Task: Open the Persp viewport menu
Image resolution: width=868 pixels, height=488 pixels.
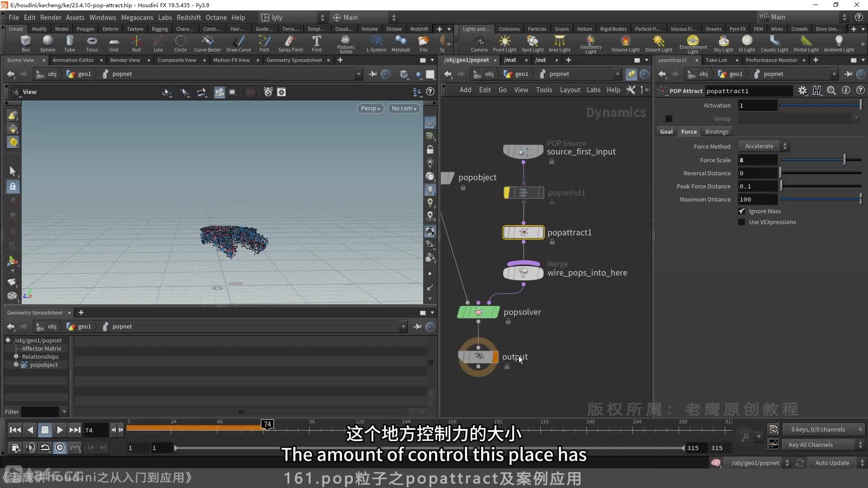Action: coord(370,108)
